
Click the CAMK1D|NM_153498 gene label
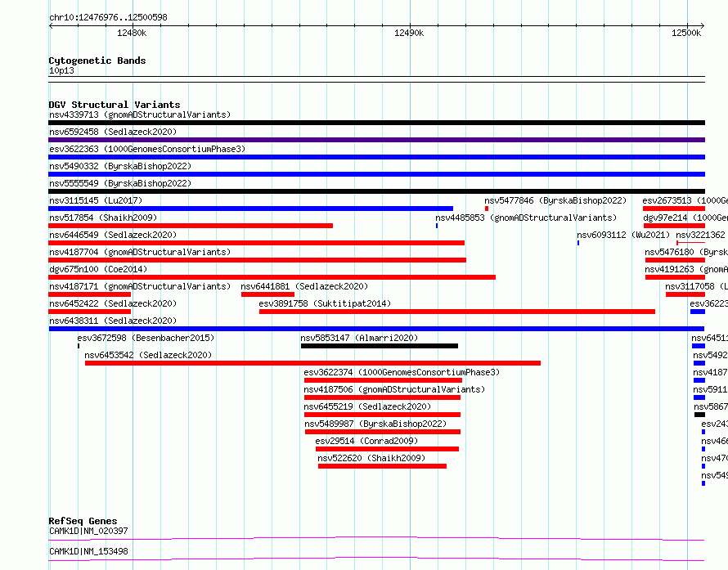click(x=88, y=551)
